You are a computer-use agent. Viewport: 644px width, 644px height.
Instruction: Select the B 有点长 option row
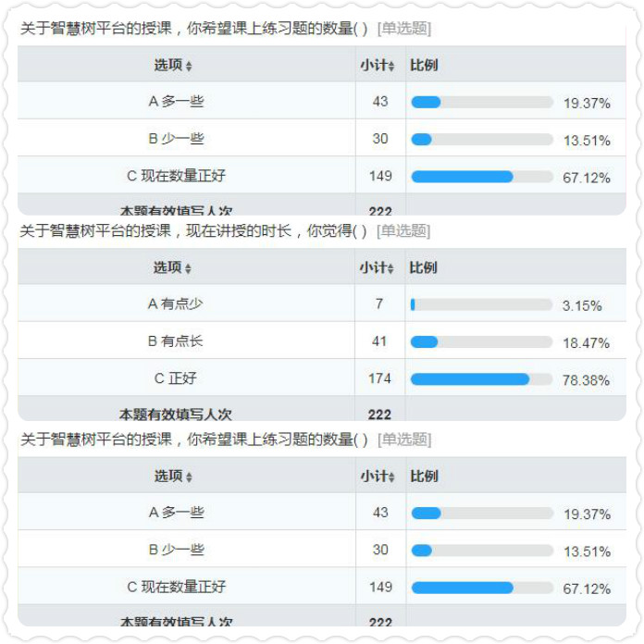click(175, 341)
